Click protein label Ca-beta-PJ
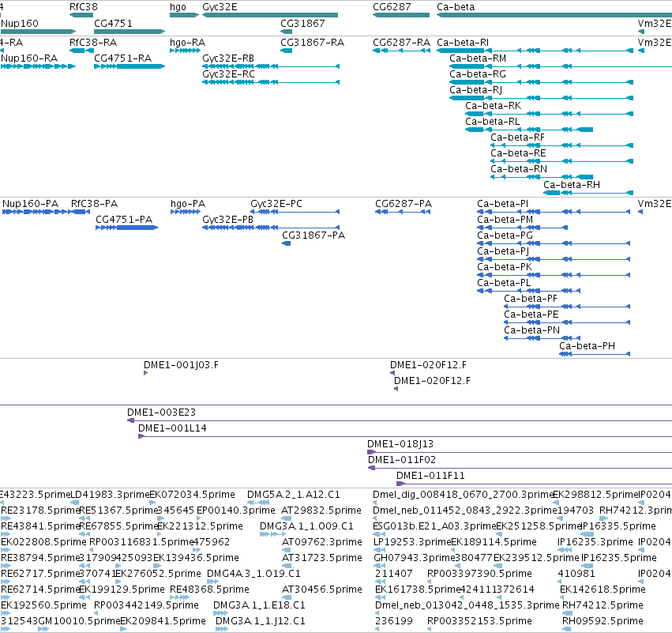 [x=503, y=251]
